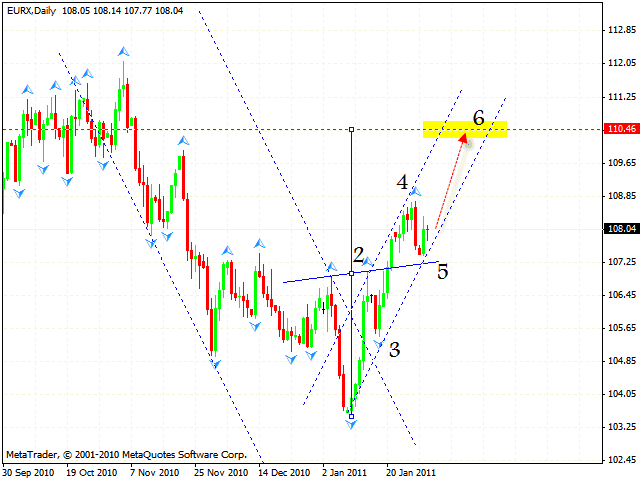This screenshot has height=480, width=640.
Task: Click the 104.85 price axis label
Action: coord(622,361)
